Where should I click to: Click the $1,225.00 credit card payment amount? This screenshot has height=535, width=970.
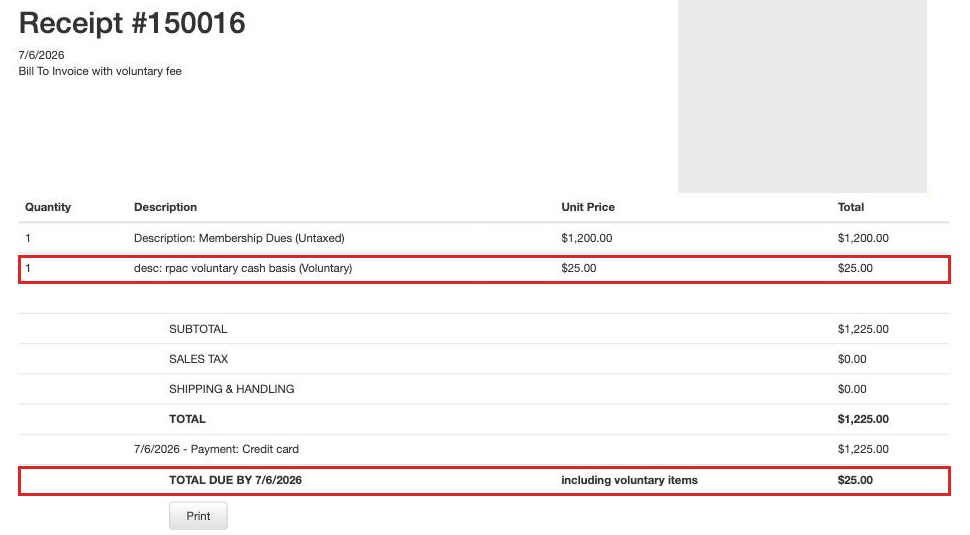[863, 450]
